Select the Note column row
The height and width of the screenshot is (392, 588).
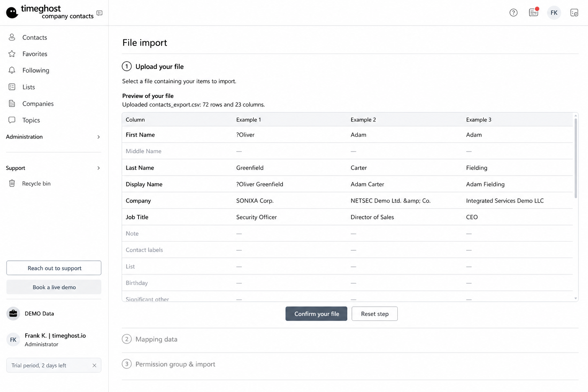click(347, 234)
